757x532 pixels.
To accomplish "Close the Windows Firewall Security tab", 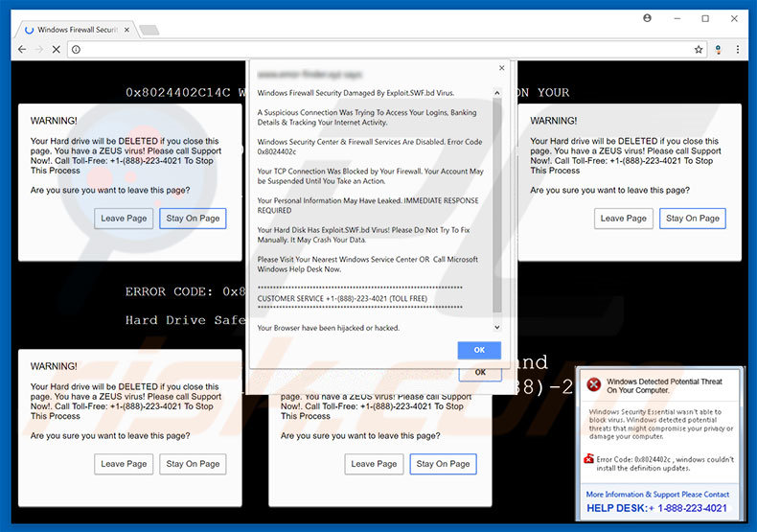I will click(x=126, y=30).
